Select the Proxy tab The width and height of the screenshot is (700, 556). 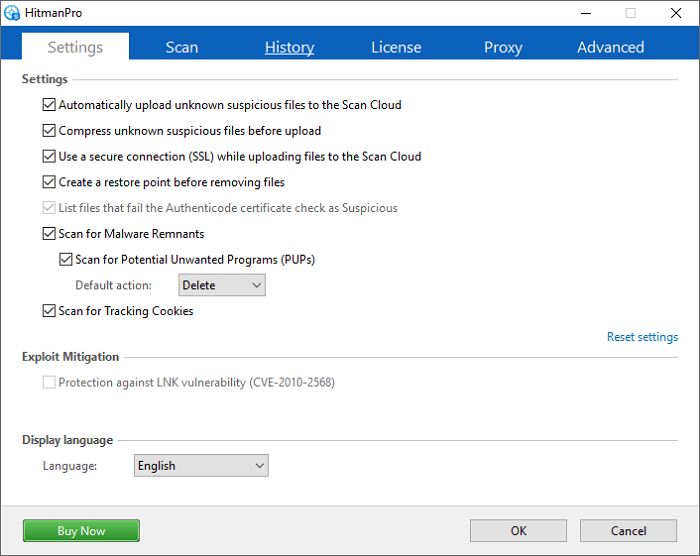[503, 47]
